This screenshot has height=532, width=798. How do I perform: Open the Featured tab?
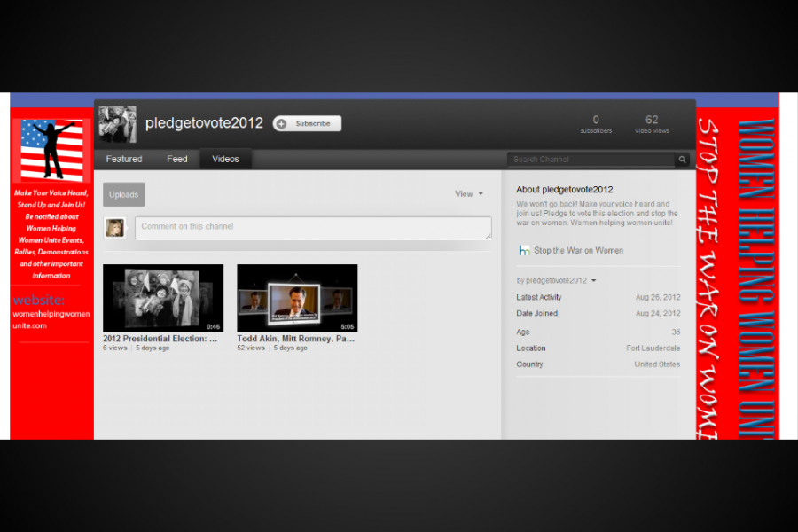[123, 160]
